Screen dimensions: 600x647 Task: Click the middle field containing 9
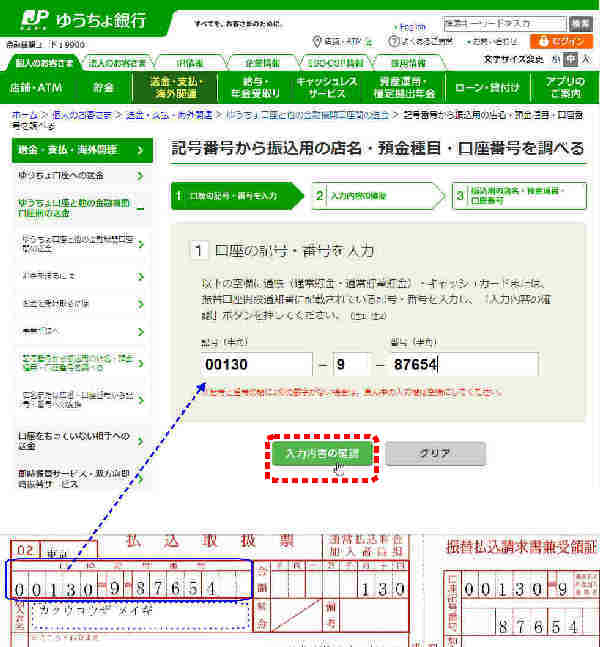350,365
